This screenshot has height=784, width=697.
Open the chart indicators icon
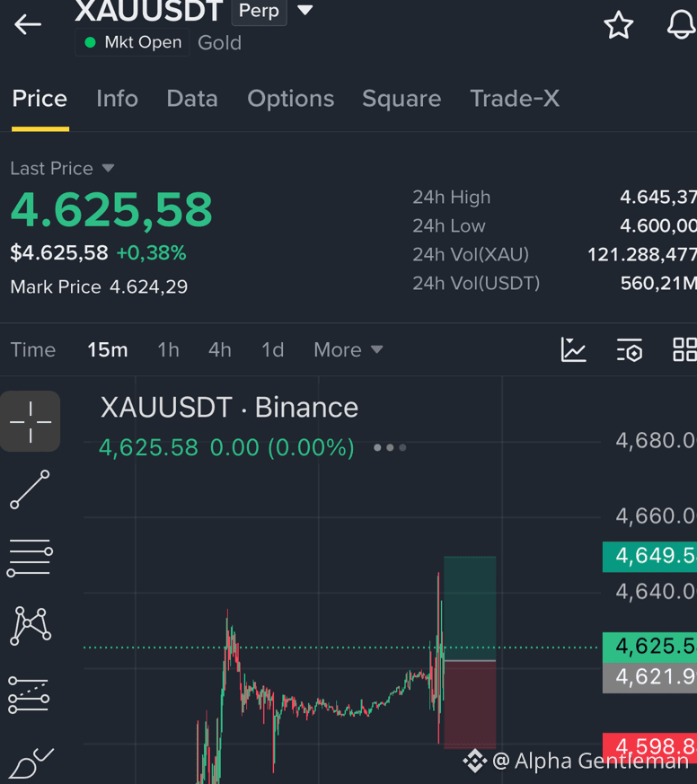[573, 349]
